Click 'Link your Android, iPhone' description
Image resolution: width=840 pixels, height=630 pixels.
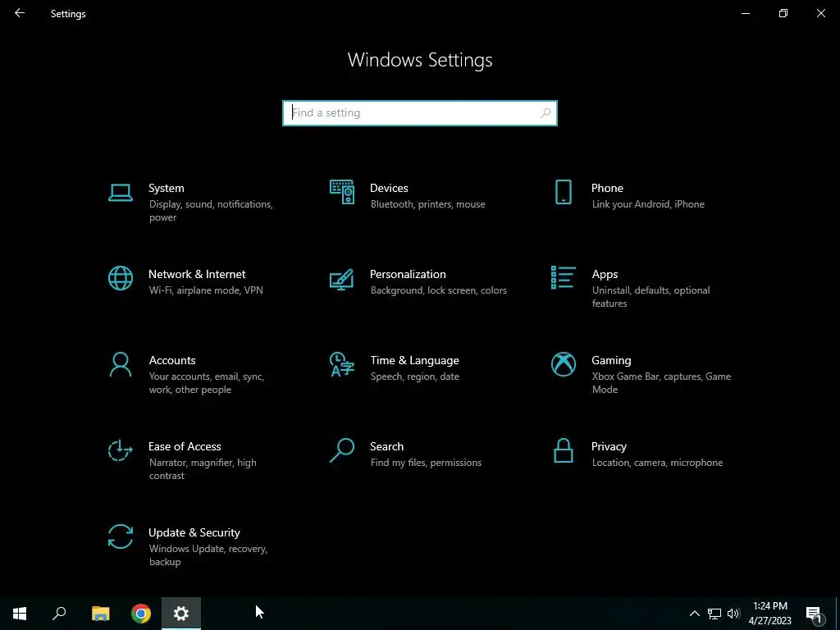pyautogui.click(x=648, y=204)
